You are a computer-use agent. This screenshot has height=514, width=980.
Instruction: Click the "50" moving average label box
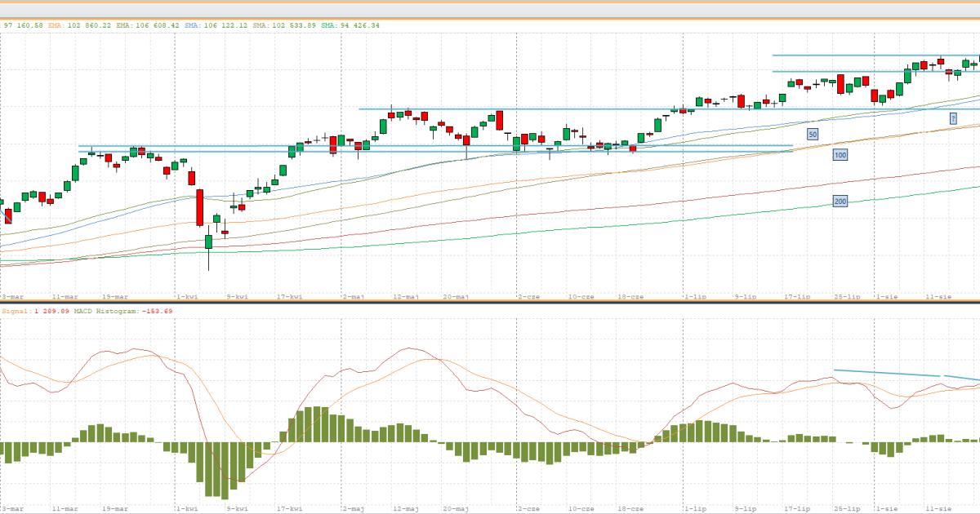812,134
